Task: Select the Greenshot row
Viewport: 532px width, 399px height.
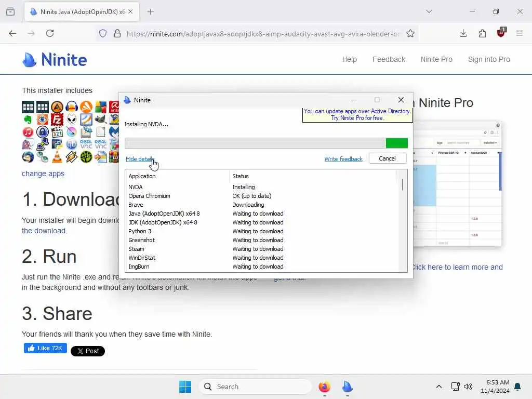Action: [x=261, y=240]
